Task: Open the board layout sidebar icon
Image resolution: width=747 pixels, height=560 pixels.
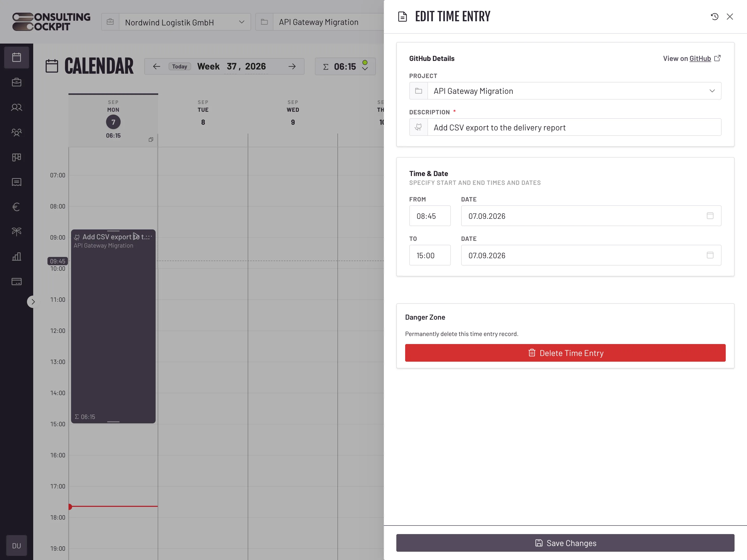Action: pos(17,157)
